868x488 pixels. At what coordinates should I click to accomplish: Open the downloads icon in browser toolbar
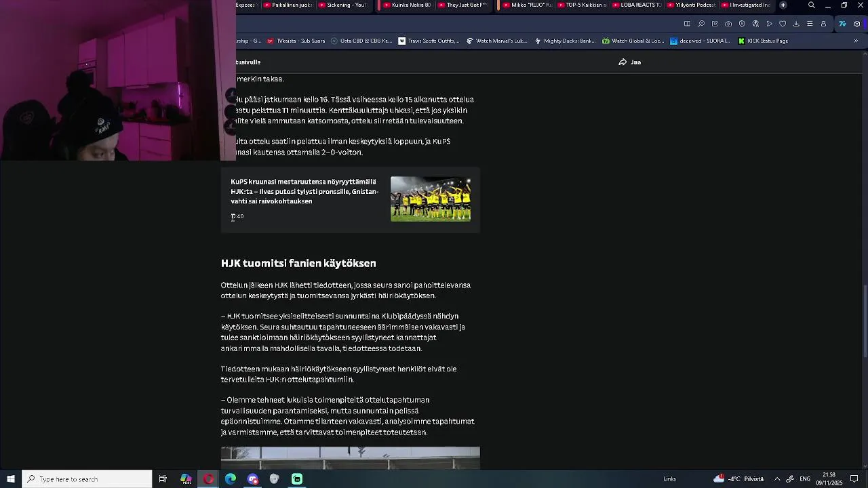pyautogui.click(x=796, y=24)
